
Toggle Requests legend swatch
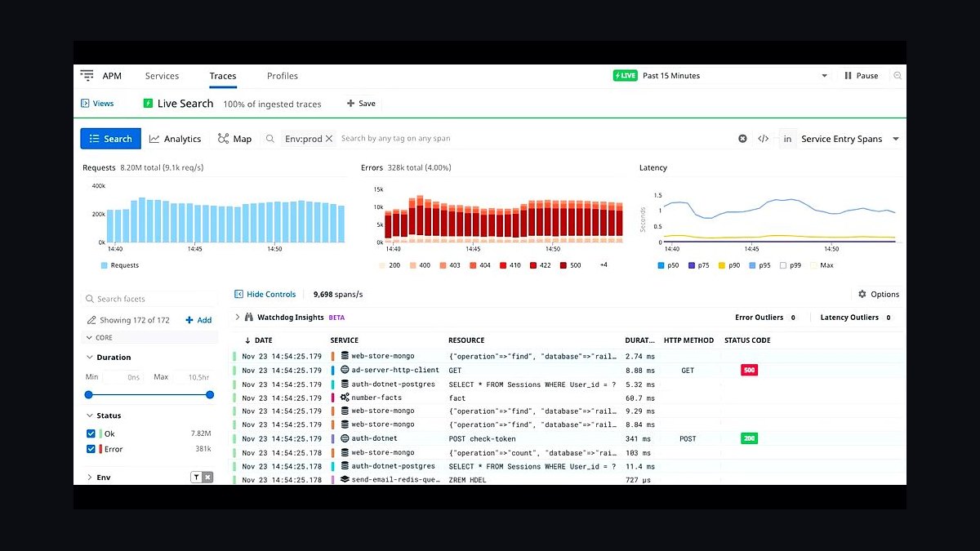click(105, 265)
